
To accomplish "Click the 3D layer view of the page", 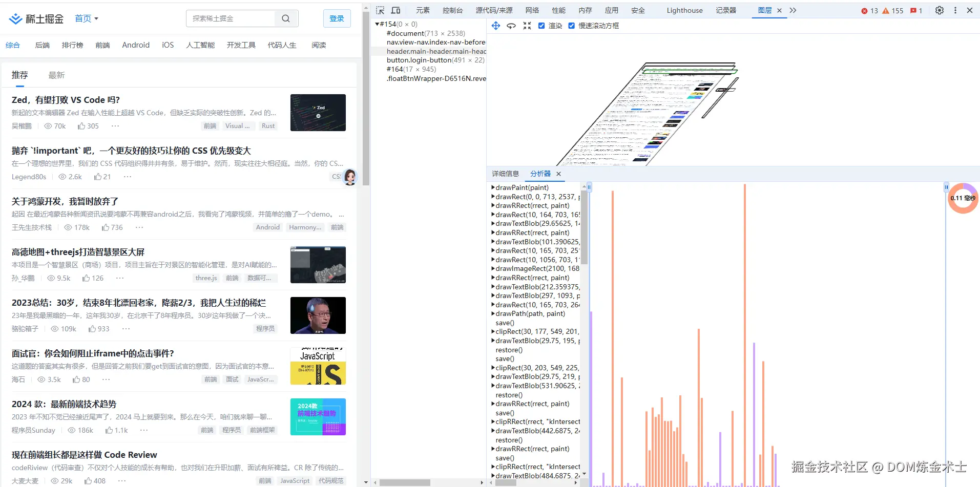I will coord(649,113).
